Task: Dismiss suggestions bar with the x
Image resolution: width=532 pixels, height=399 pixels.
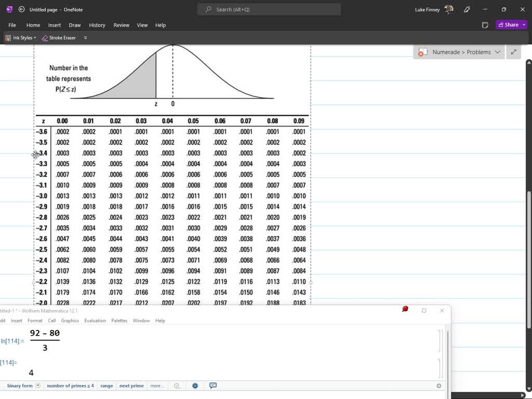Action: 439,385
